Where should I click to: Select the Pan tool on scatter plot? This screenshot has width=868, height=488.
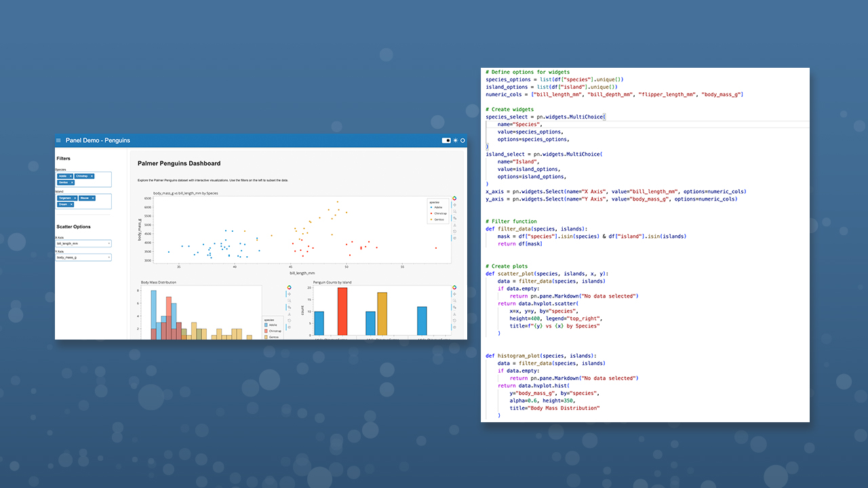click(454, 205)
